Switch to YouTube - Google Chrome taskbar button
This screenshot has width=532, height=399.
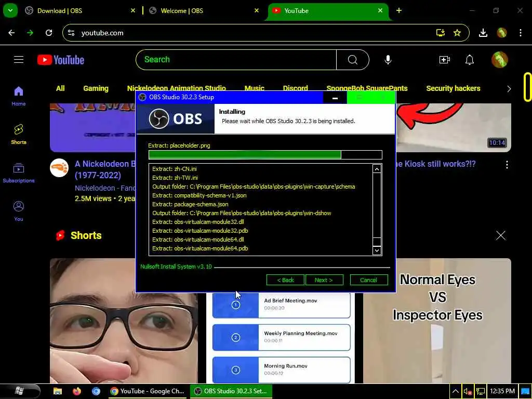[147, 391]
